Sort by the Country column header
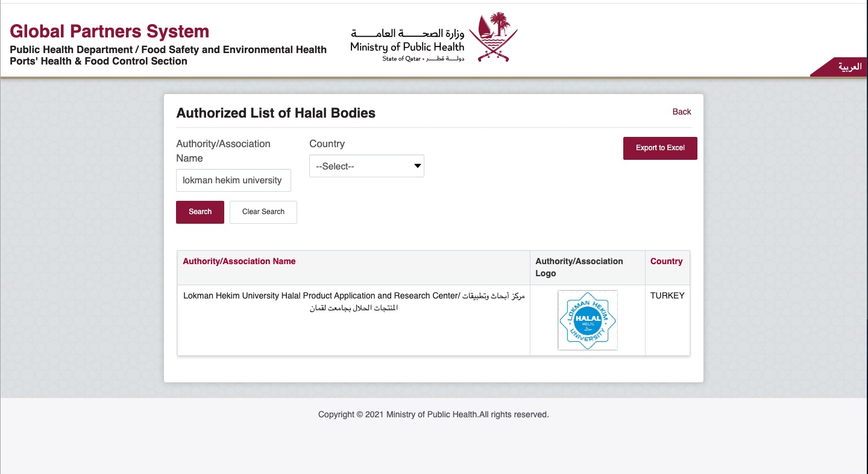868x474 pixels. (666, 261)
